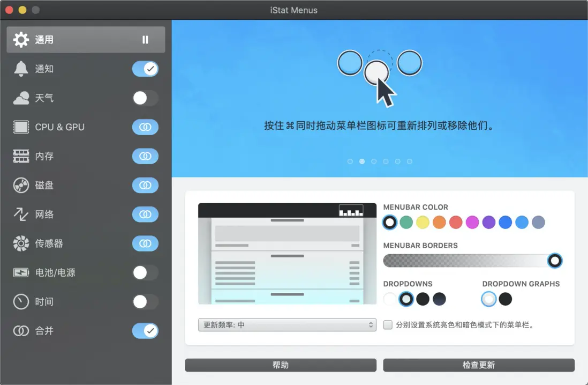Open the 内存 settings label
Viewport: 588px width, 385px height.
click(44, 156)
